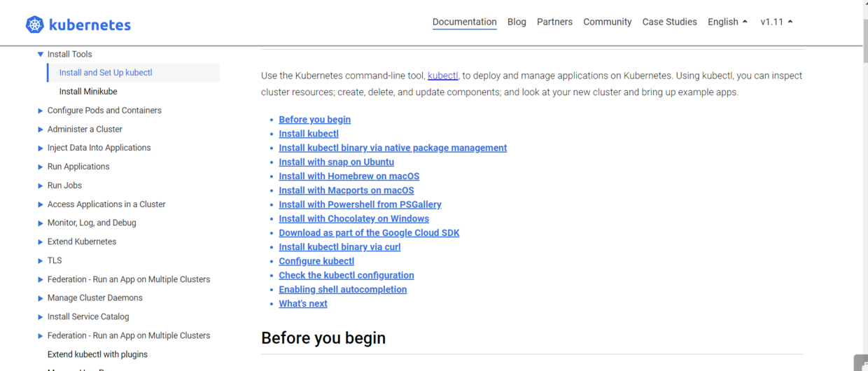Image resolution: width=868 pixels, height=371 pixels.
Task: Open the Community nav item
Action: point(608,22)
